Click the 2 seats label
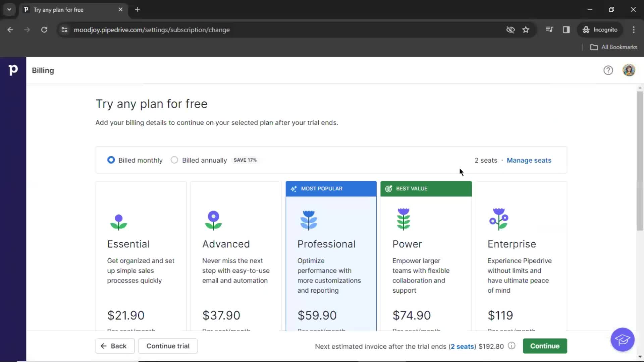Image resolution: width=644 pixels, height=362 pixels. click(x=486, y=160)
